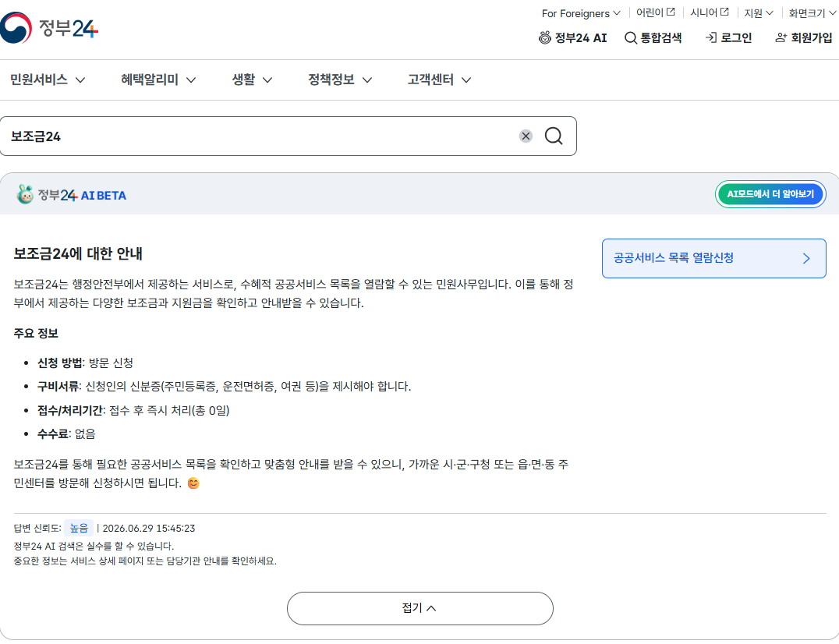Open the 정부24 AI mascot icon

click(x=545, y=38)
